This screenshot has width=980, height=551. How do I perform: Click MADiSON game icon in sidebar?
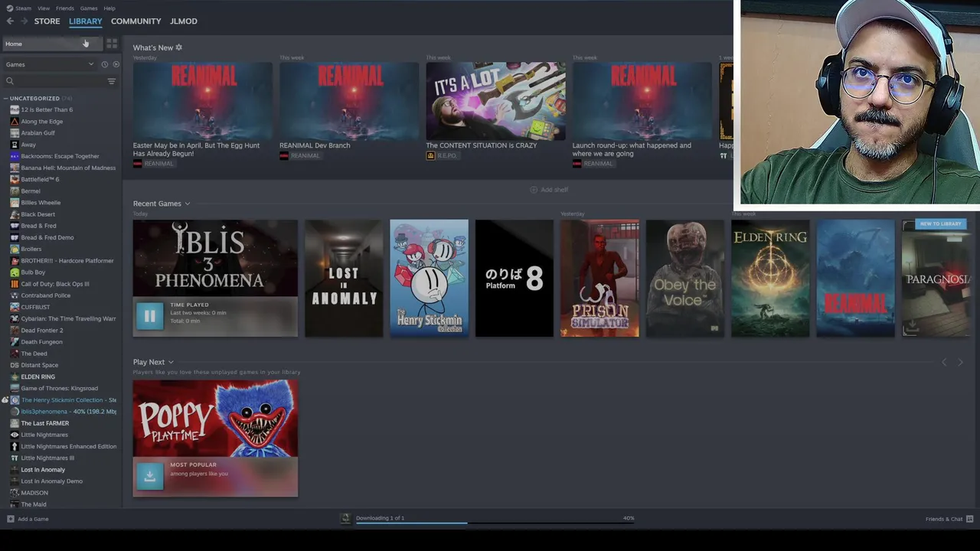[15, 493]
